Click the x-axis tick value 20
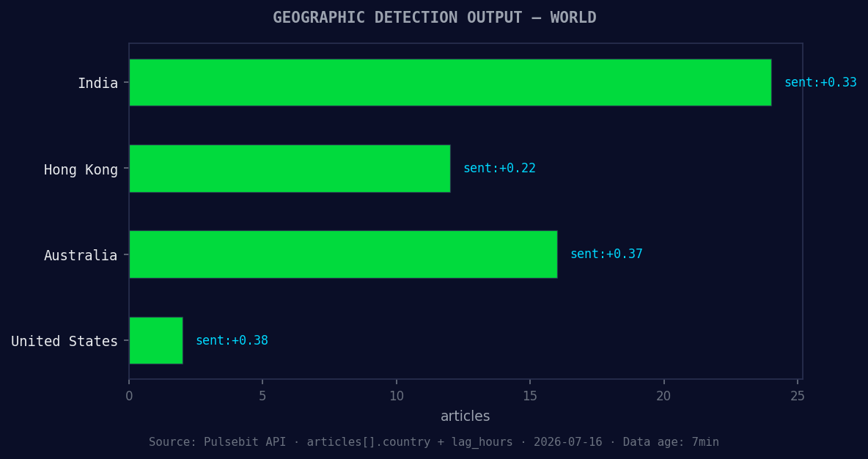This screenshot has width=868, height=459. (663, 396)
